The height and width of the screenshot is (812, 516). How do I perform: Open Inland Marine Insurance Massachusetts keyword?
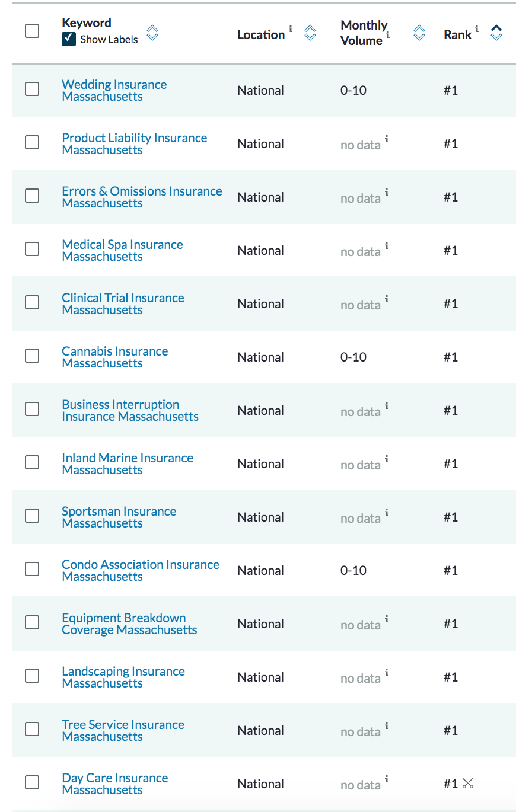(128, 464)
